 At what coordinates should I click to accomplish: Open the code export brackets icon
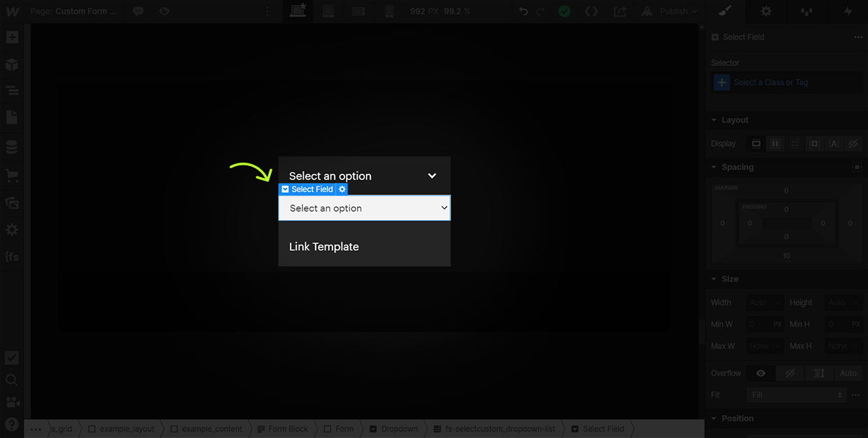click(x=591, y=11)
